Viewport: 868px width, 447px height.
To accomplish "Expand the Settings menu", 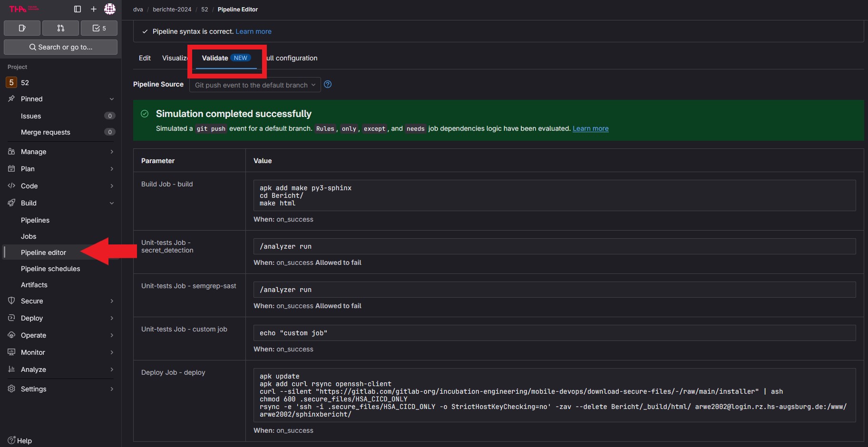I will [x=61, y=389].
